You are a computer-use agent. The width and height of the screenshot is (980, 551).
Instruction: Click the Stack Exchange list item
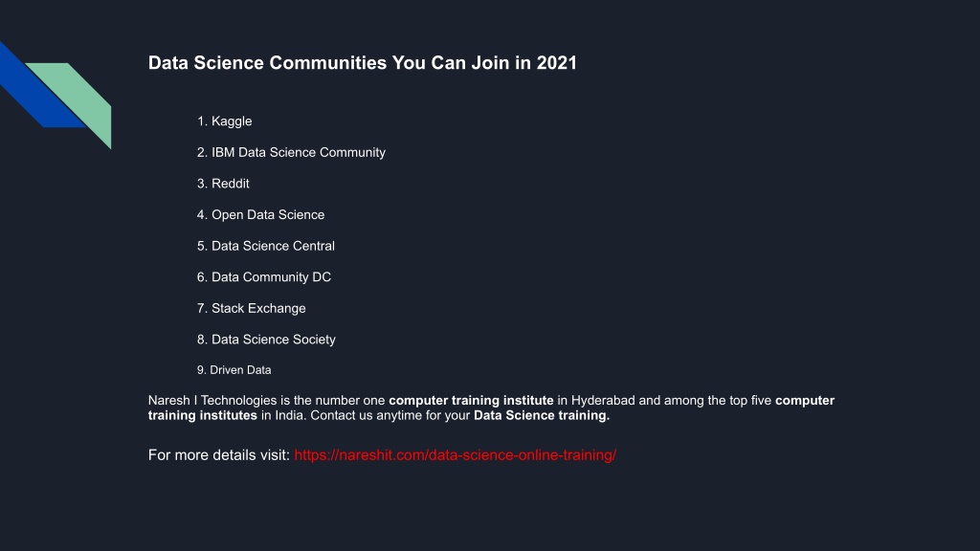pos(258,309)
